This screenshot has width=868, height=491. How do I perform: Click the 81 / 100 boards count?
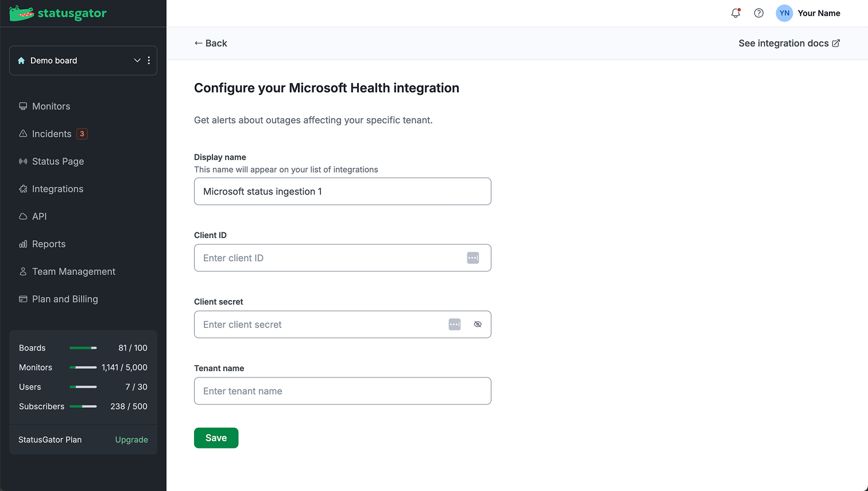[x=133, y=348]
